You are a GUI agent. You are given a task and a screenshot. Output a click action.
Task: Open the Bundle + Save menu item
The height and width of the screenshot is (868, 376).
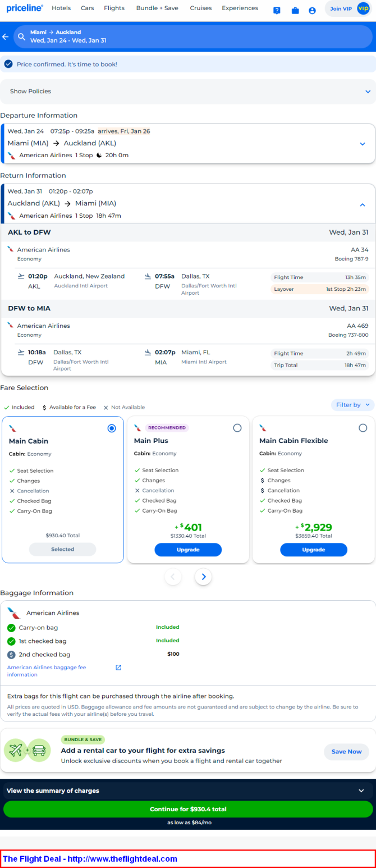(158, 8)
